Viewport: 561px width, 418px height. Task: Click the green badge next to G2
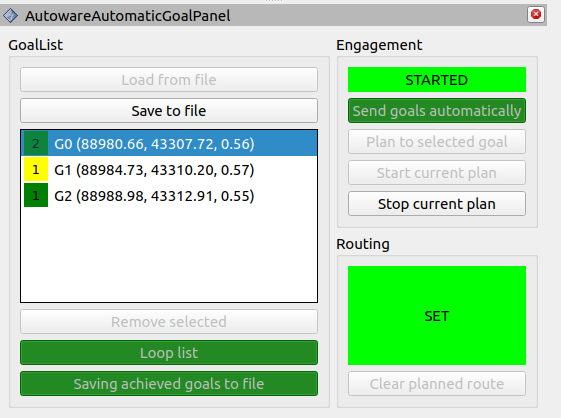[36, 195]
